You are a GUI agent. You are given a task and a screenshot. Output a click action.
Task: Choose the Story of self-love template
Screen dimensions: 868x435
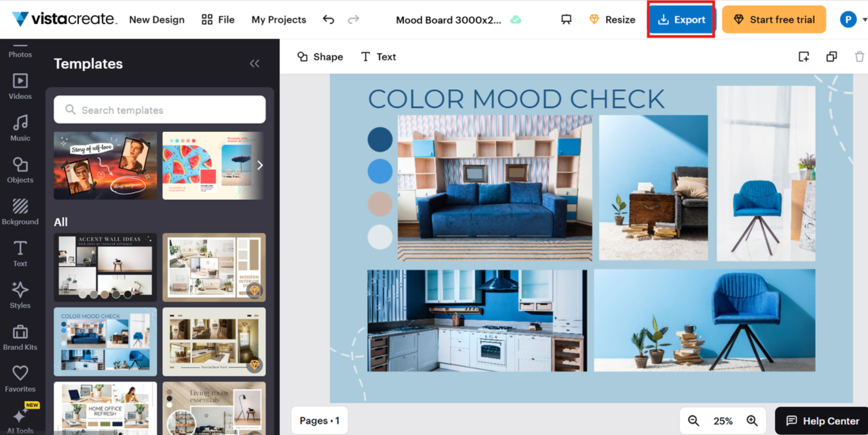[105, 166]
